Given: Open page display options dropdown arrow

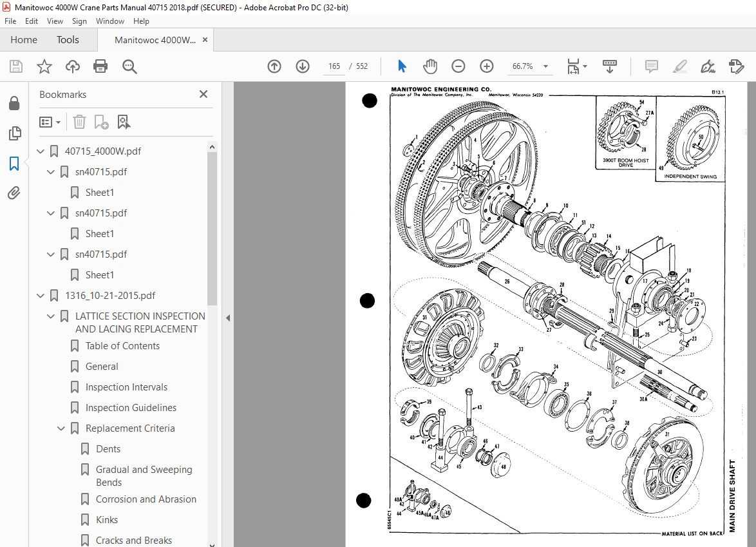Looking at the screenshot, I should [585, 66].
